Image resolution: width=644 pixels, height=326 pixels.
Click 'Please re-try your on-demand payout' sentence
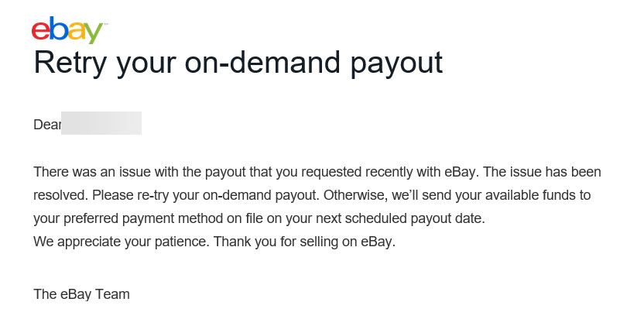click(x=205, y=195)
